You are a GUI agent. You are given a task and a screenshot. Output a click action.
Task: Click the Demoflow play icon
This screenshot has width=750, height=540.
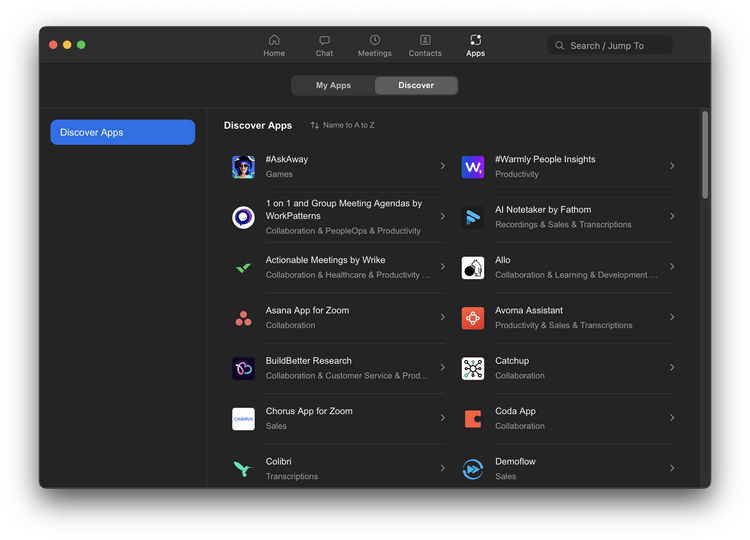(473, 469)
